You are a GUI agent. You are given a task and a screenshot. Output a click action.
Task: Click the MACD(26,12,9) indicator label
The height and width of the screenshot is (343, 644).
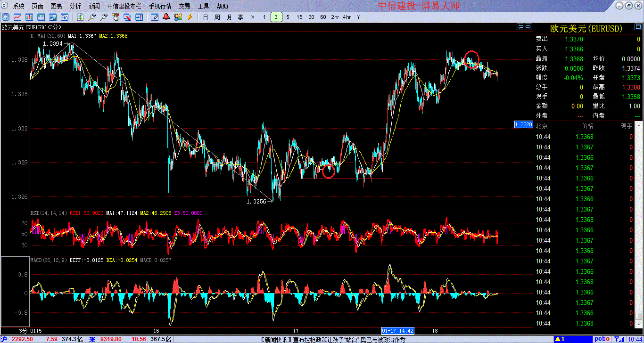click(49, 260)
